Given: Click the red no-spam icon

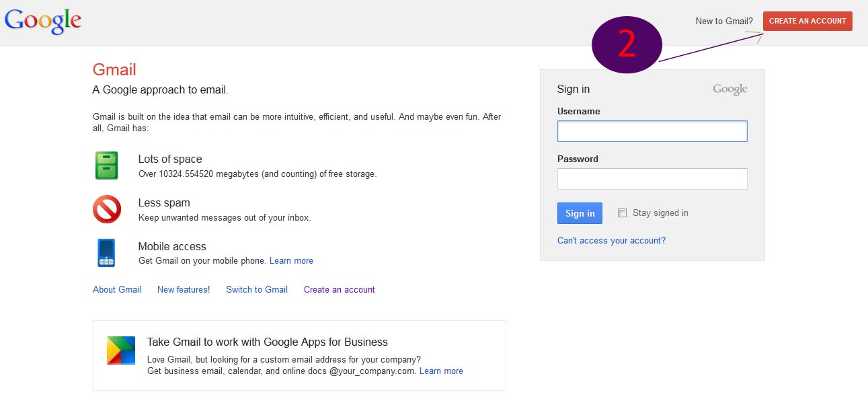Looking at the screenshot, I should [x=106, y=209].
